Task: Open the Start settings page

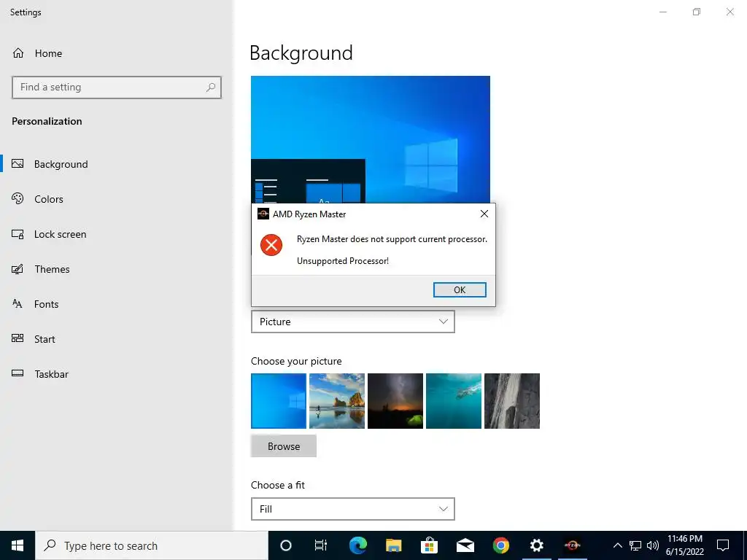Action: pos(117,339)
